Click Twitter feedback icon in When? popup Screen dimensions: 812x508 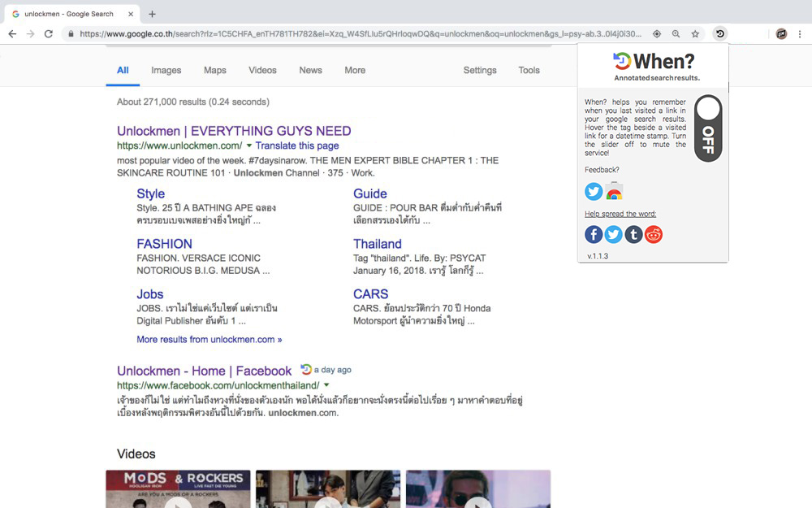point(594,191)
